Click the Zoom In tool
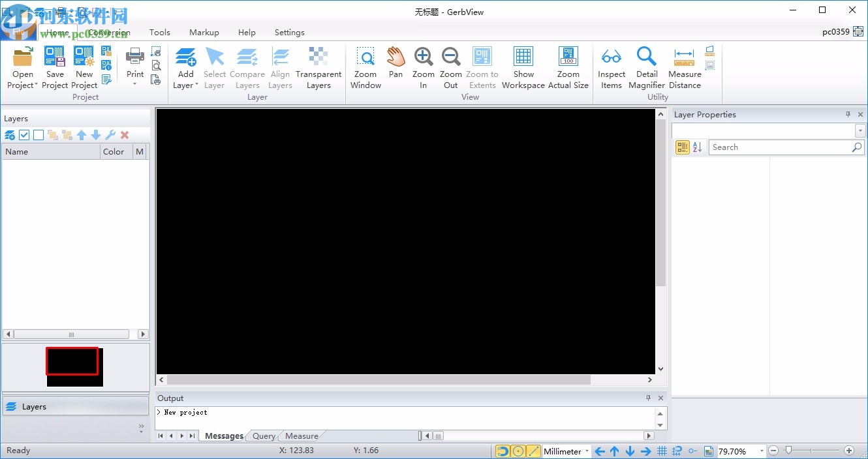 423,65
